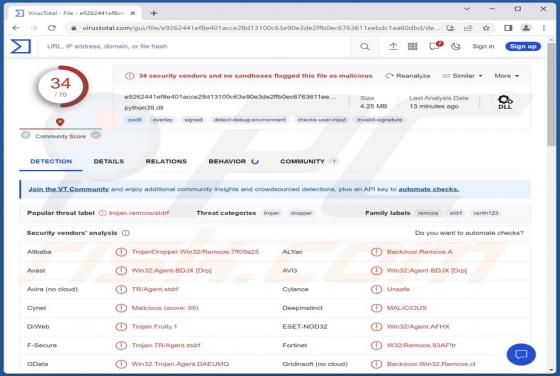Switch to the DETAILS tab

point(109,161)
